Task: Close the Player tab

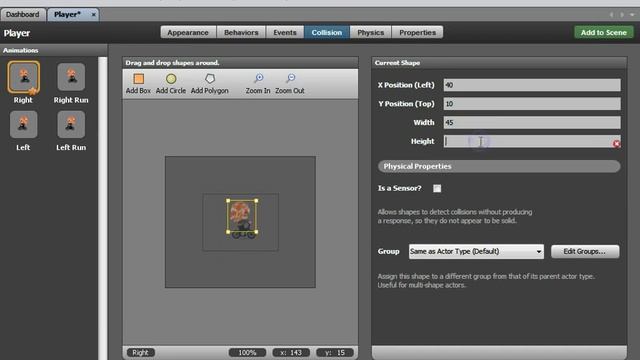Action: click(x=93, y=15)
